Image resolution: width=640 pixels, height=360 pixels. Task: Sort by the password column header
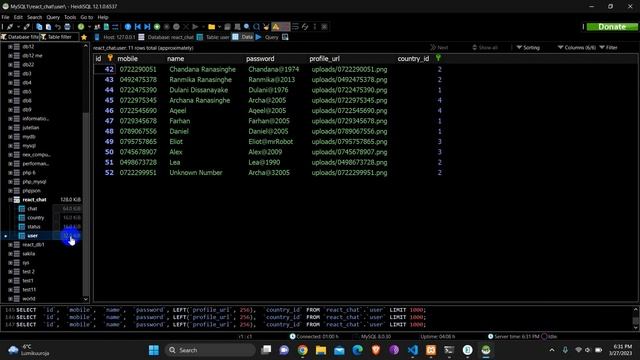click(260, 59)
